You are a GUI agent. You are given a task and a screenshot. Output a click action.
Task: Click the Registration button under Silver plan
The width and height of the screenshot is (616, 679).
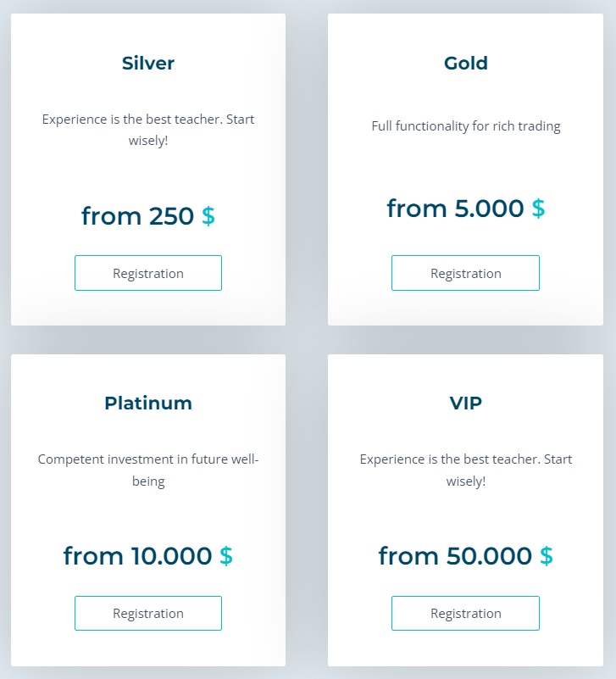[x=148, y=273]
